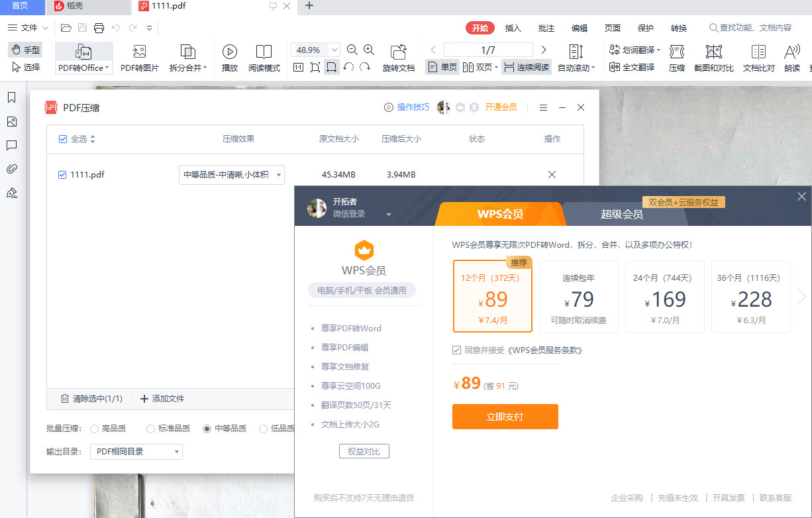
Task: Click the page number input field
Action: (x=488, y=50)
